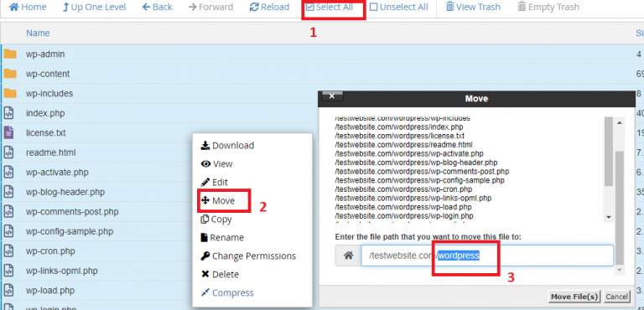Click /testwebsite.com/wordpress/wp-login.php in move list
This screenshot has height=310, width=644.
[404, 216]
